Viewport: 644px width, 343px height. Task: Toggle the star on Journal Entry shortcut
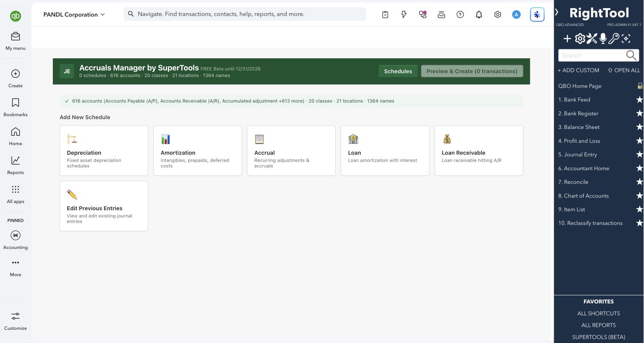(639, 154)
